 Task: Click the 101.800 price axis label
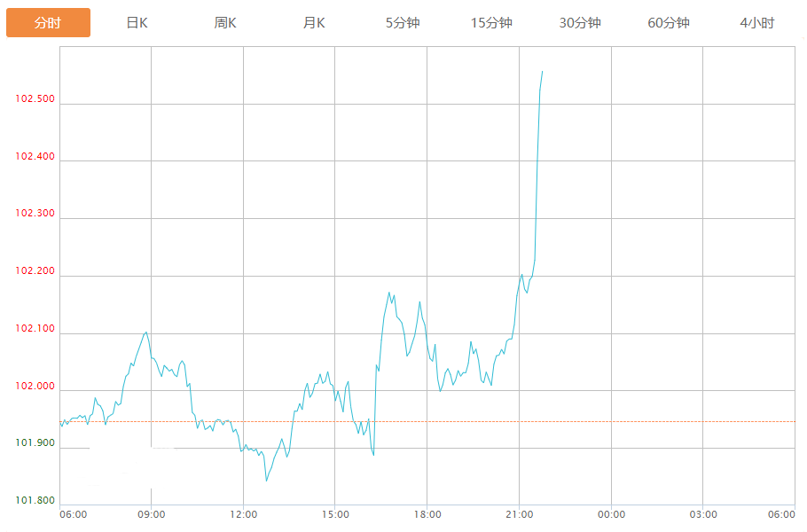(35, 501)
